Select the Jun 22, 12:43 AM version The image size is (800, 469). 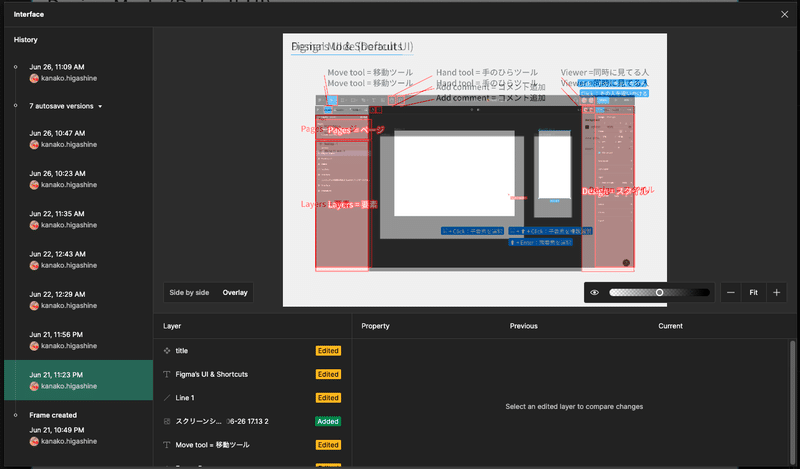(x=79, y=260)
